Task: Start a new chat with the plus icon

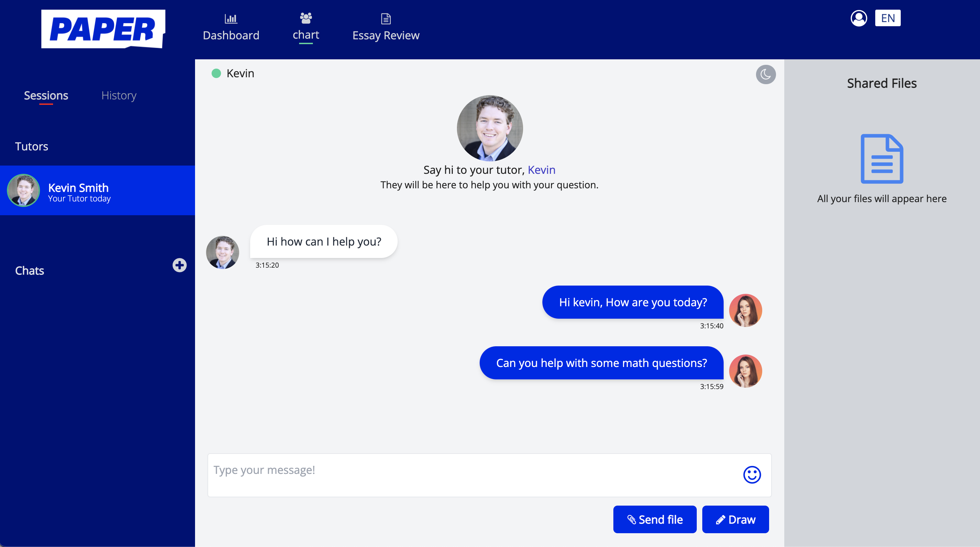Action: 179,265
